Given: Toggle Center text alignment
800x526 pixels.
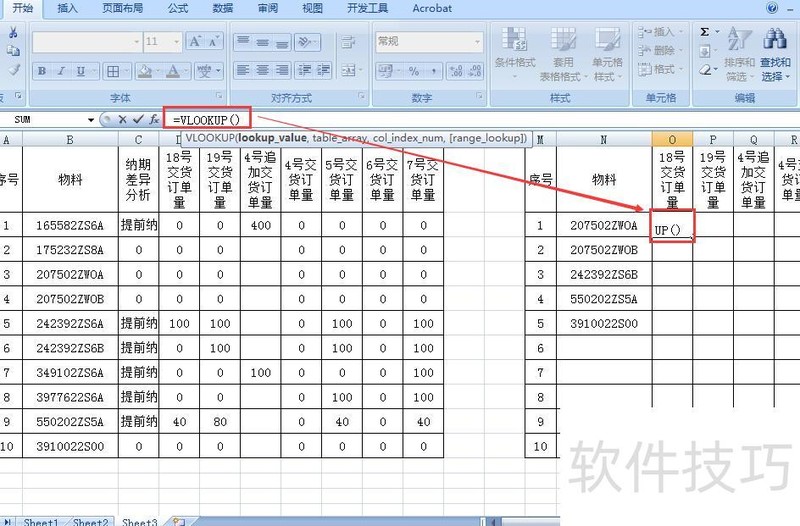Looking at the screenshot, I should [x=262, y=70].
